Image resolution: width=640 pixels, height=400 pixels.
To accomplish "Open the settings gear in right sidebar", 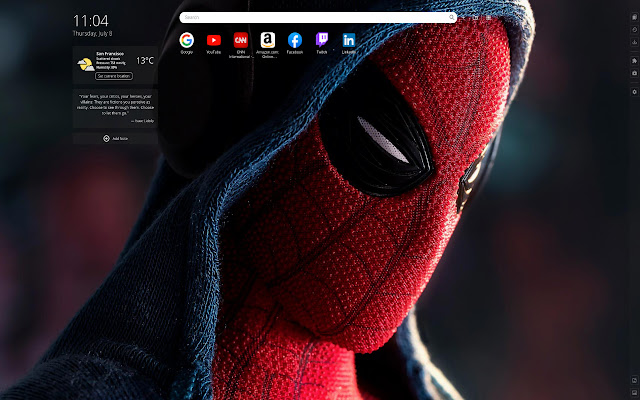I will [634, 92].
